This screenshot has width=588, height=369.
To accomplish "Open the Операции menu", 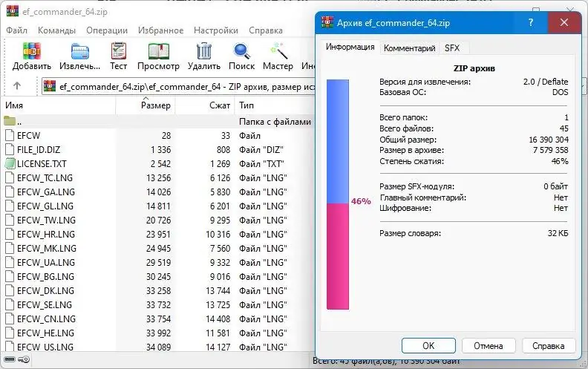I will click(107, 30).
